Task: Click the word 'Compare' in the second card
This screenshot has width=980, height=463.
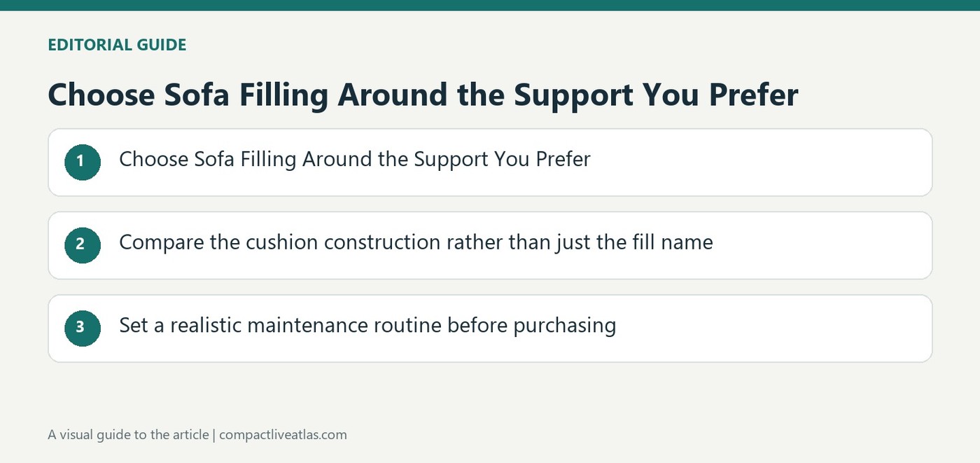Action: [162, 243]
